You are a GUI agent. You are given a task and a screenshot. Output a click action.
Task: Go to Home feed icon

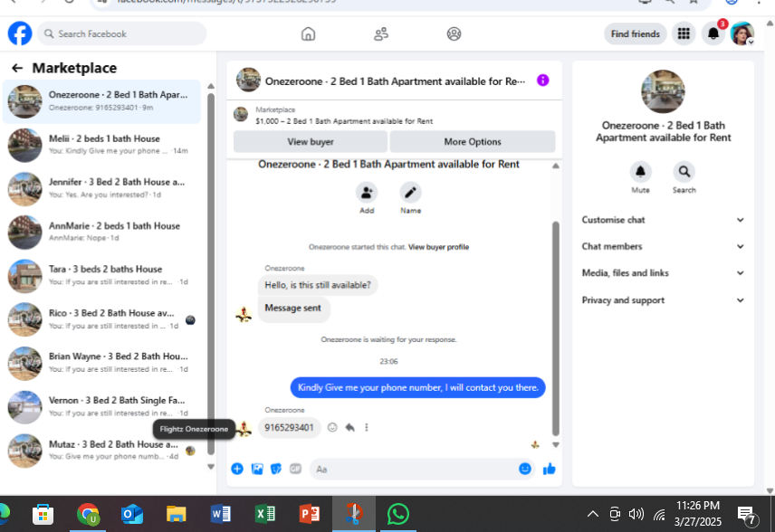coord(308,33)
